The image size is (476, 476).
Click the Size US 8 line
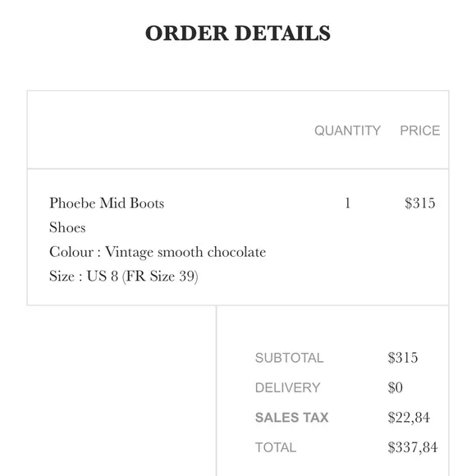[124, 277]
